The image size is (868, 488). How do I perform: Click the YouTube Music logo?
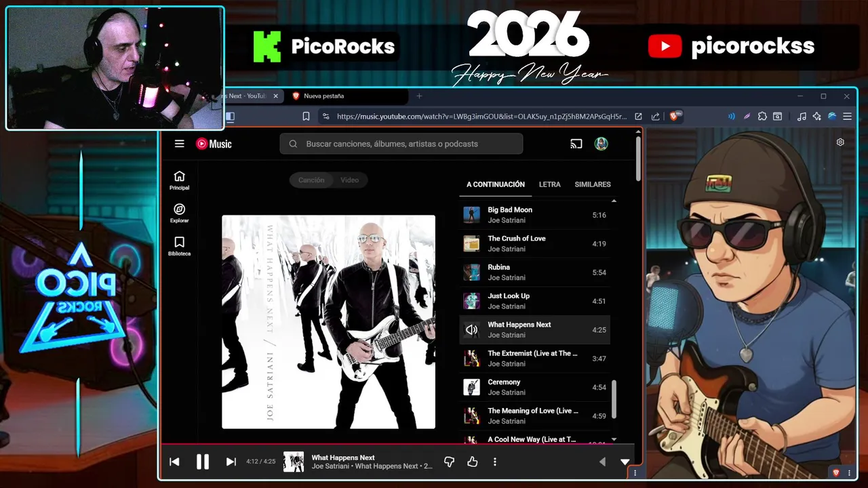click(214, 144)
